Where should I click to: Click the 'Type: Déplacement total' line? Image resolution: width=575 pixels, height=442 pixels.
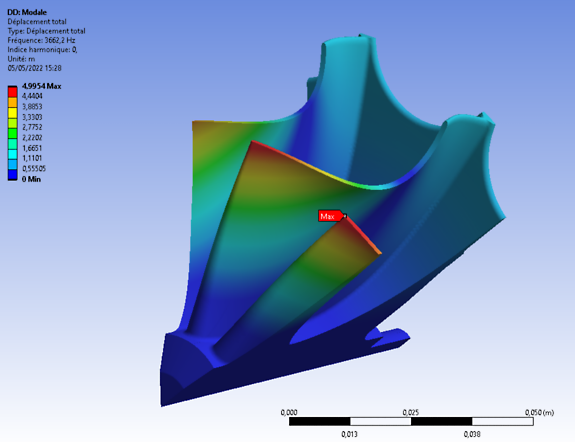coord(47,31)
